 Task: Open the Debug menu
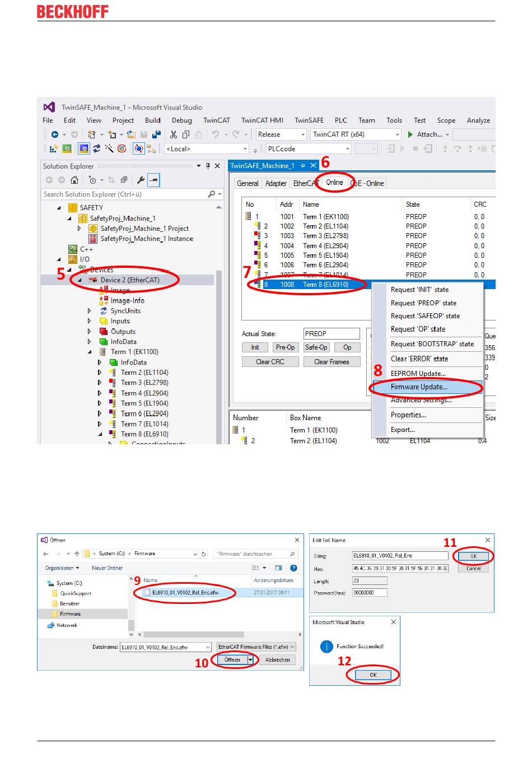(x=181, y=120)
